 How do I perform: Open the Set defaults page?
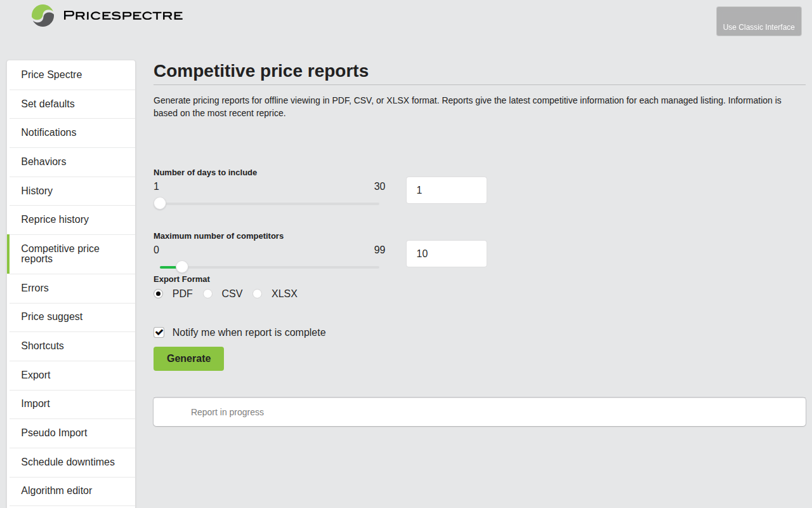(x=48, y=104)
